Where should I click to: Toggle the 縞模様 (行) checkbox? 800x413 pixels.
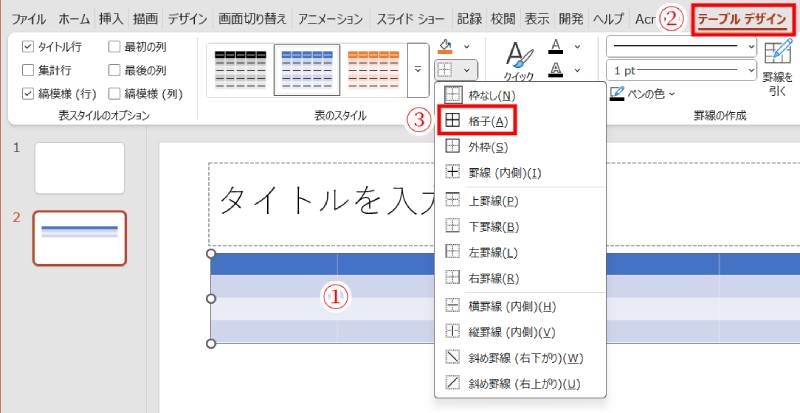point(28,93)
